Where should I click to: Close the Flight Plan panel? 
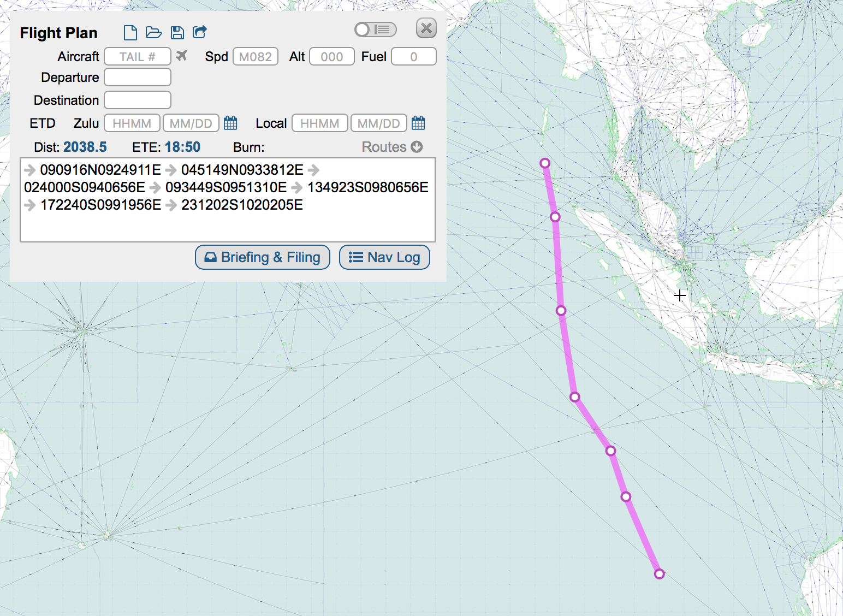426,28
